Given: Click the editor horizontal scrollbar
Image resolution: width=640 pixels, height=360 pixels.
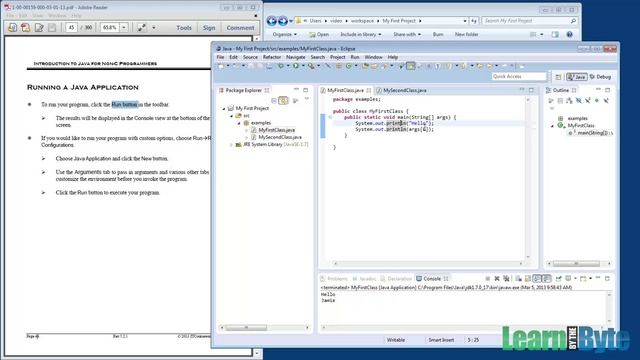Looking at the screenshot, I should click(x=428, y=264).
